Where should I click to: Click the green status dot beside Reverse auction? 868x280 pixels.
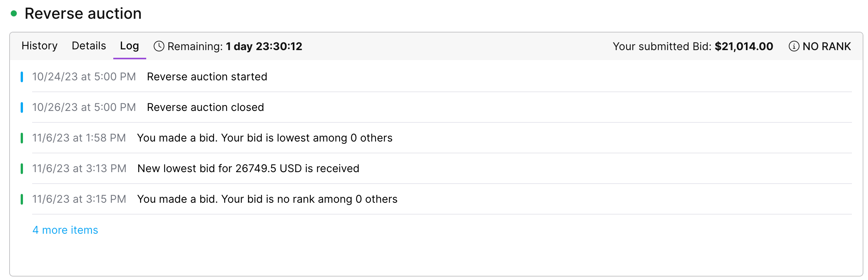[x=14, y=14]
